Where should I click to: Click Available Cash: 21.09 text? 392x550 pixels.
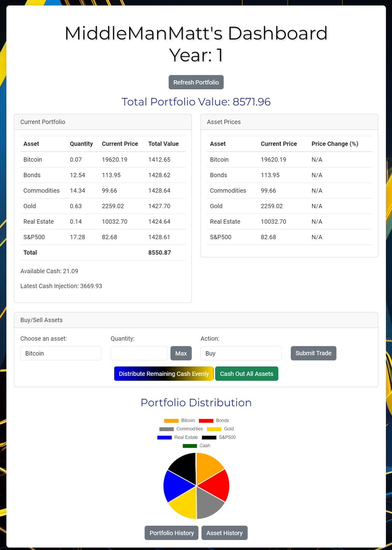click(x=49, y=271)
